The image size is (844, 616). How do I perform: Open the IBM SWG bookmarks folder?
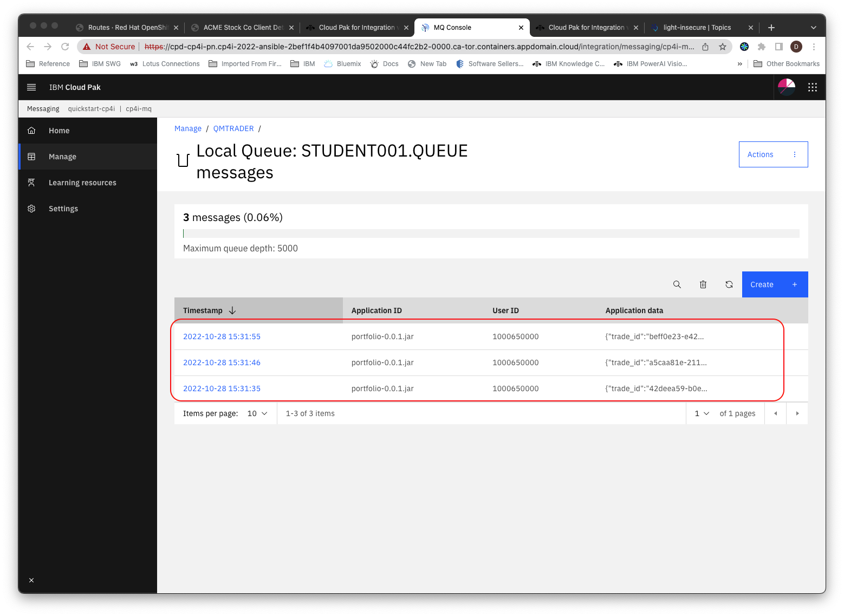100,64
